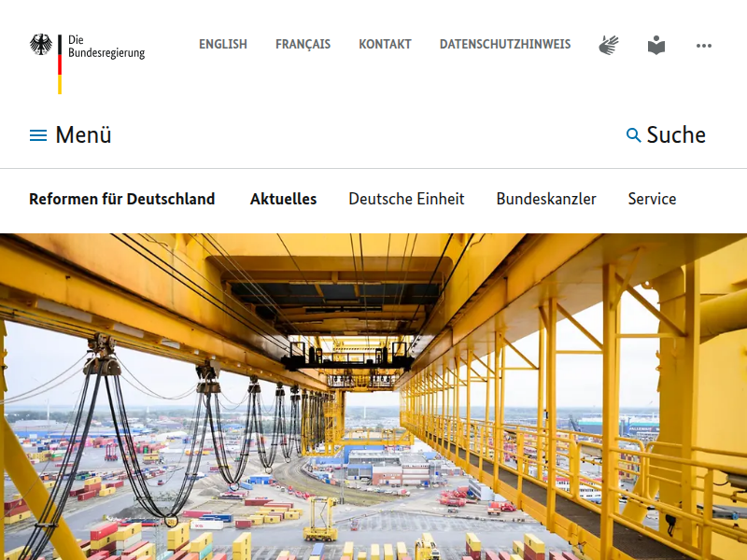Open the Service navigation item

pos(652,199)
